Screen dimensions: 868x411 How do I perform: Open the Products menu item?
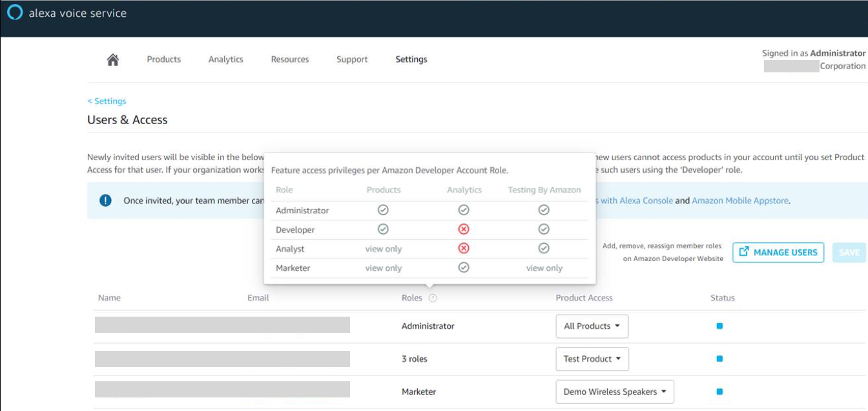(163, 59)
